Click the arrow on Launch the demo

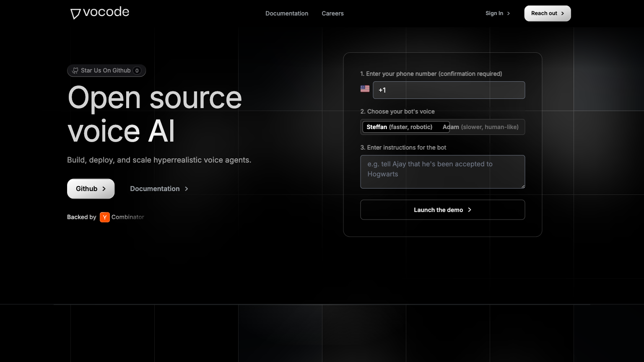pos(470,210)
